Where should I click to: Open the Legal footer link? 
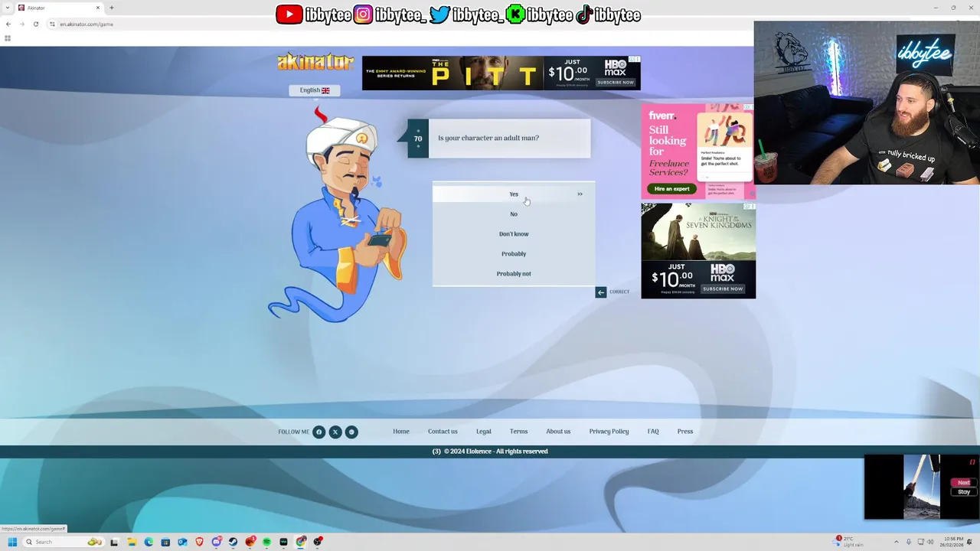484,432
